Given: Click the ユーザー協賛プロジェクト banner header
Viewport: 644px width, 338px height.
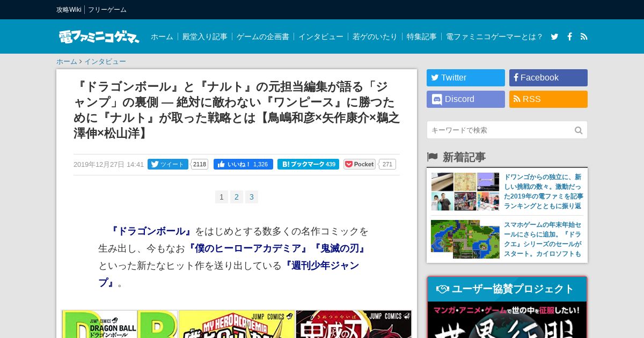Looking at the screenshot, I should click(507, 289).
